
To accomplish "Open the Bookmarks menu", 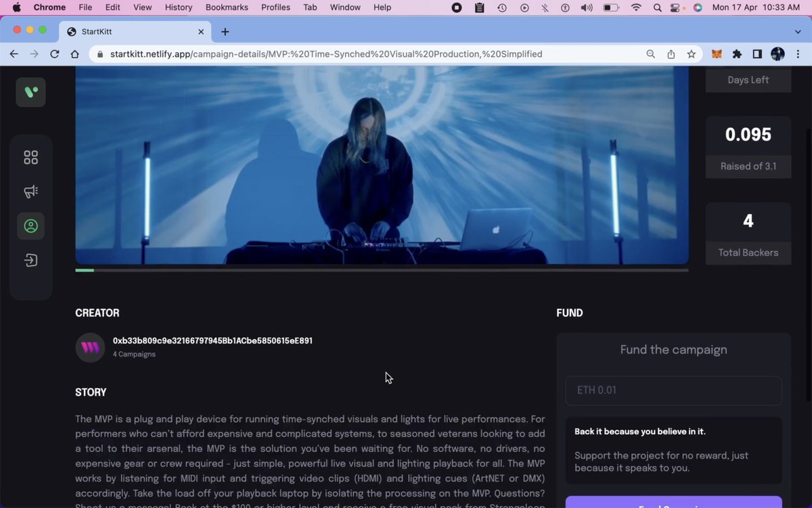I will 227,7.
